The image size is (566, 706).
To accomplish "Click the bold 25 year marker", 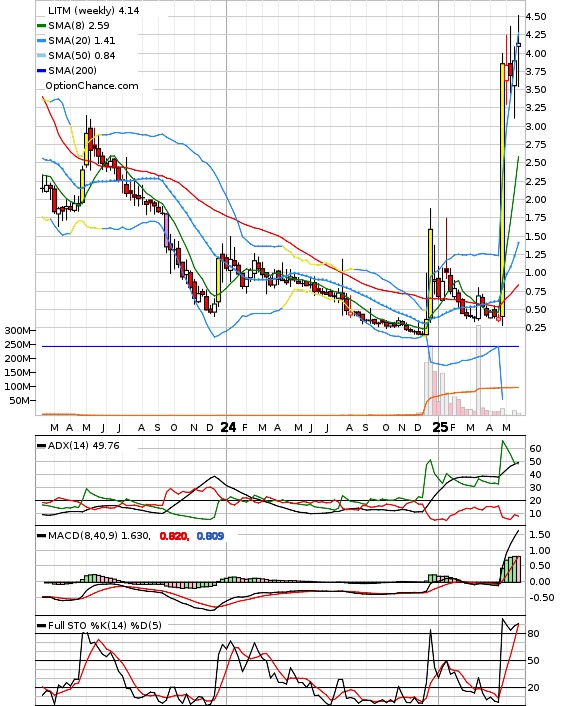I will pyautogui.click(x=440, y=427).
